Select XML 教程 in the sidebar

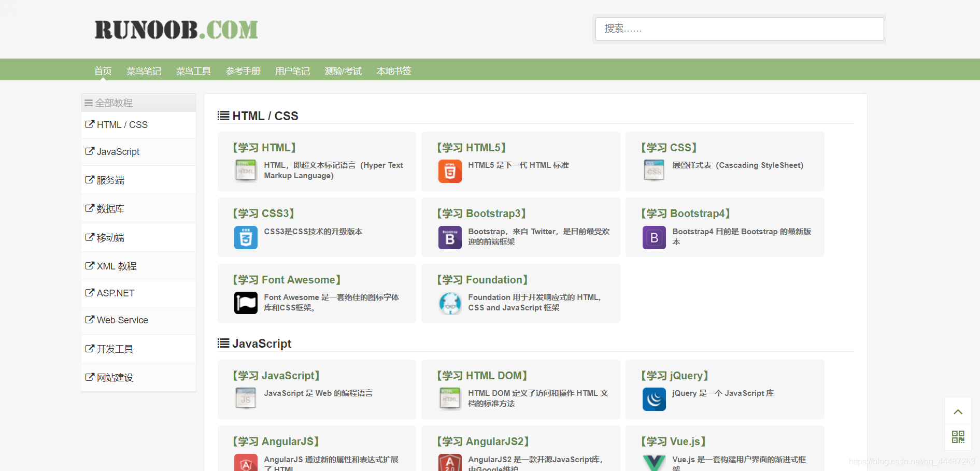(139, 266)
